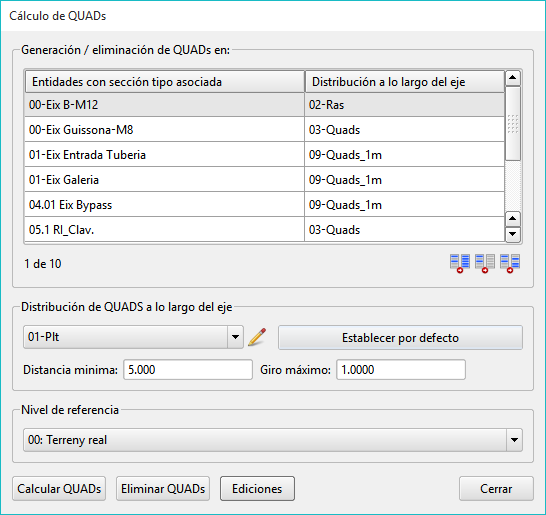Click the invert-selection icon below the table
This screenshot has height=515, width=546.
pos(510,263)
